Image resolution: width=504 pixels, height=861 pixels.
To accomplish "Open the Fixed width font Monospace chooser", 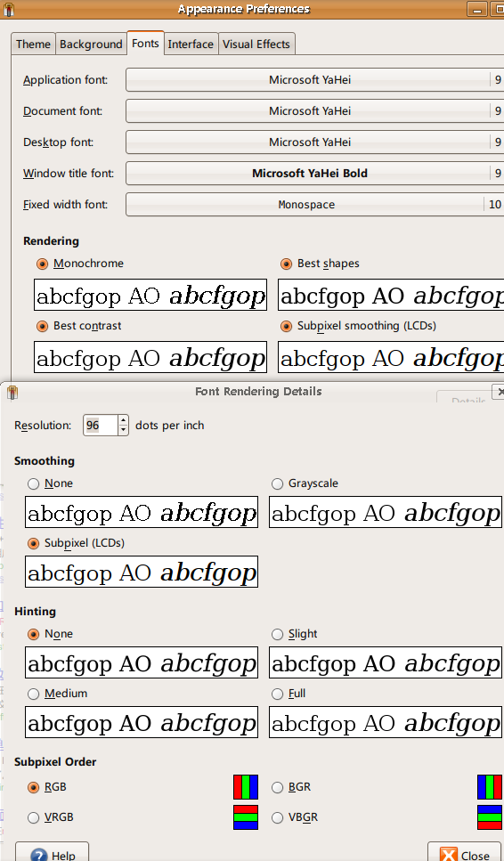I will 314,204.
